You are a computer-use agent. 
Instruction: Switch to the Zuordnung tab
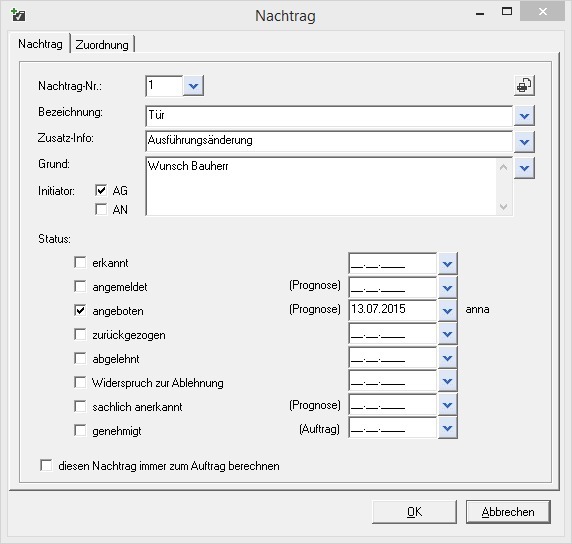102,45
